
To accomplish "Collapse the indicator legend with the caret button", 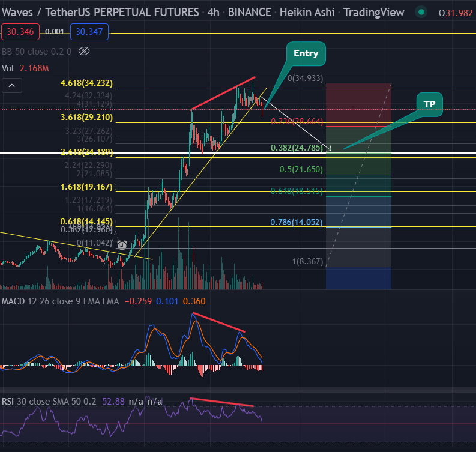I will pos(12,86).
